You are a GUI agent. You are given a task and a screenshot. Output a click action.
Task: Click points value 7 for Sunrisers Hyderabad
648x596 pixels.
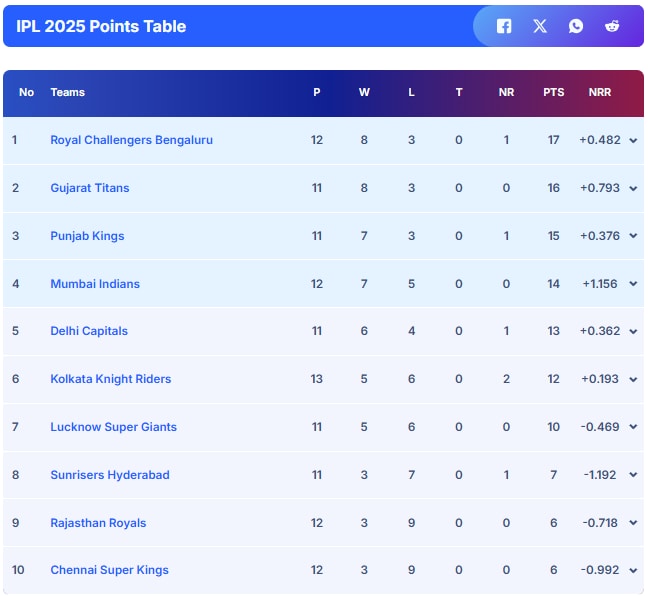553,475
